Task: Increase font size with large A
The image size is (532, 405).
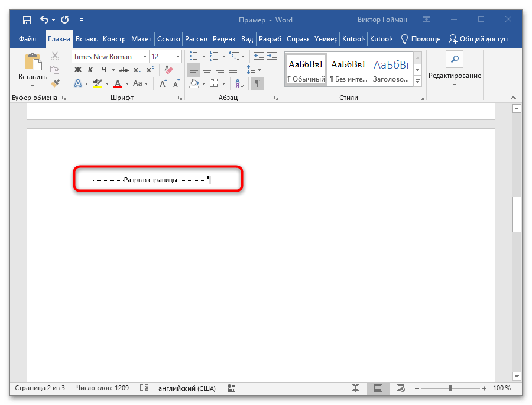Action: pyautogui.click(x=163, y=83)
